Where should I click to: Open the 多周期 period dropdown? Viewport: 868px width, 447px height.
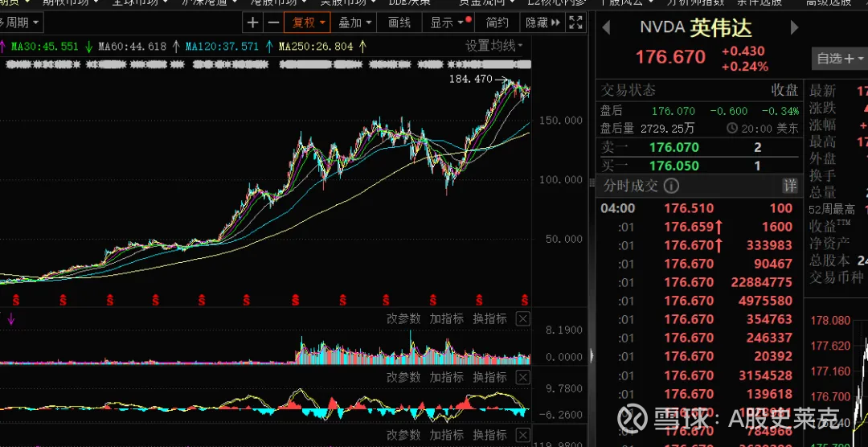coord(20,23)
